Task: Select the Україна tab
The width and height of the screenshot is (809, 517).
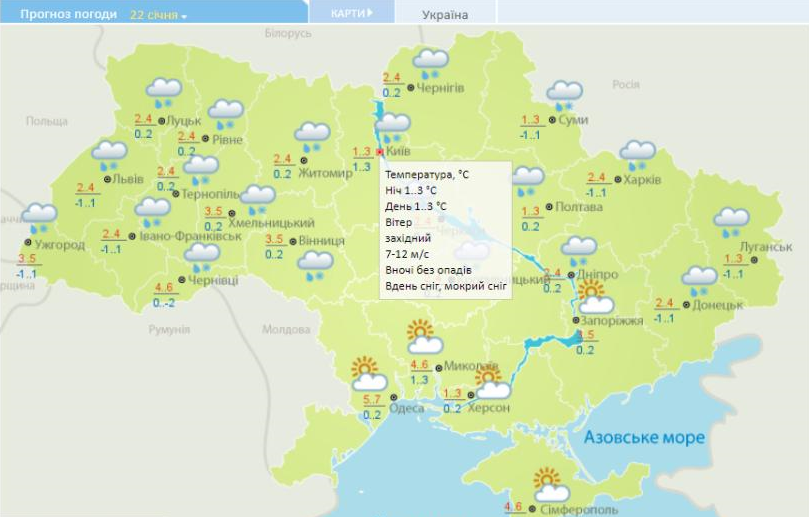Action: click(445, 15)
